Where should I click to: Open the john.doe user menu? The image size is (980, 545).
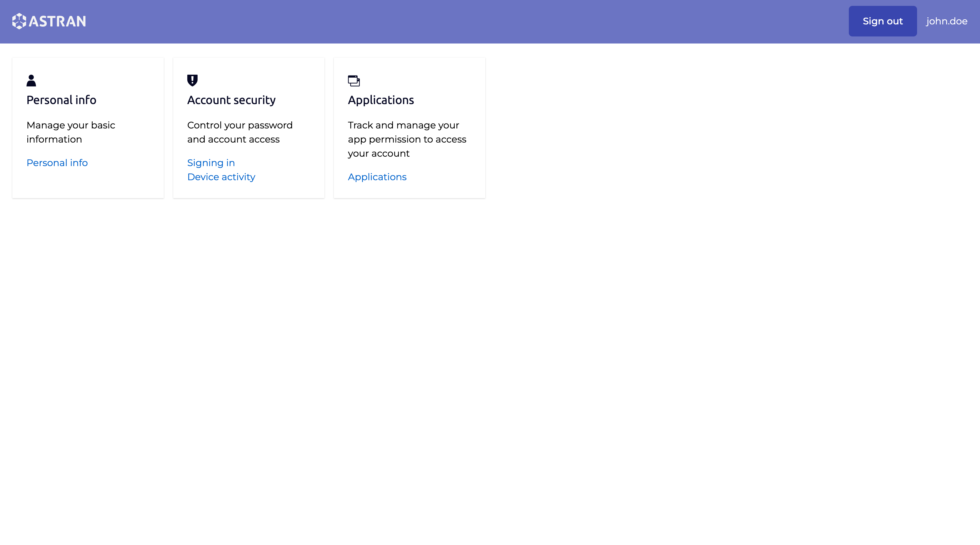946,21
